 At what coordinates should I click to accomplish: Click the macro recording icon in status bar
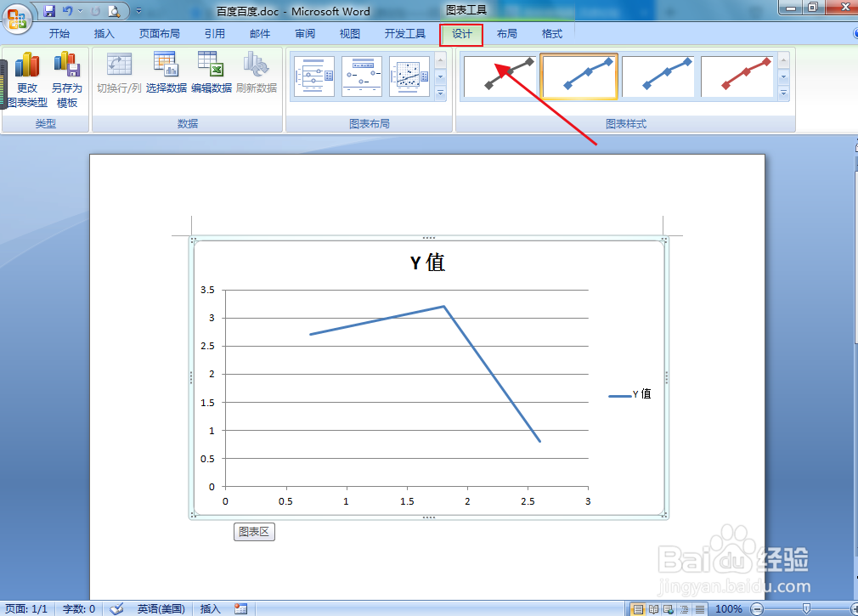pyautogui.click(x=240, y=609)
